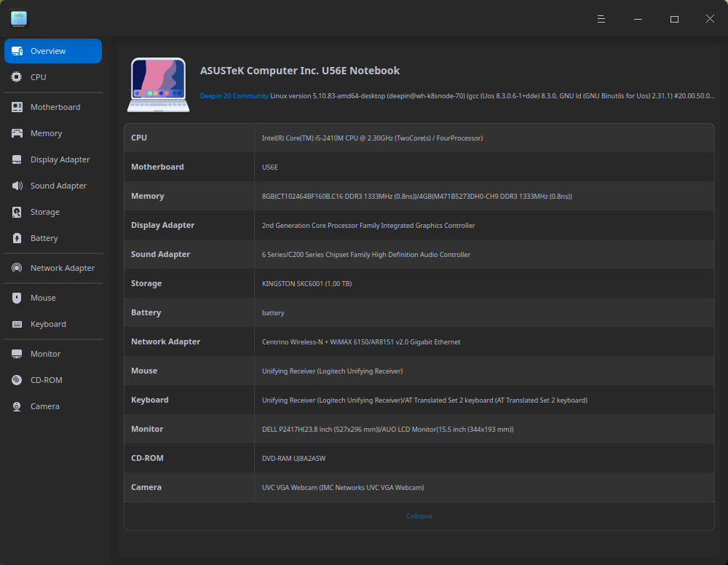Click the lowercase battery value
728x565 pixels.
pyautogui.click(x=273, y=313)
